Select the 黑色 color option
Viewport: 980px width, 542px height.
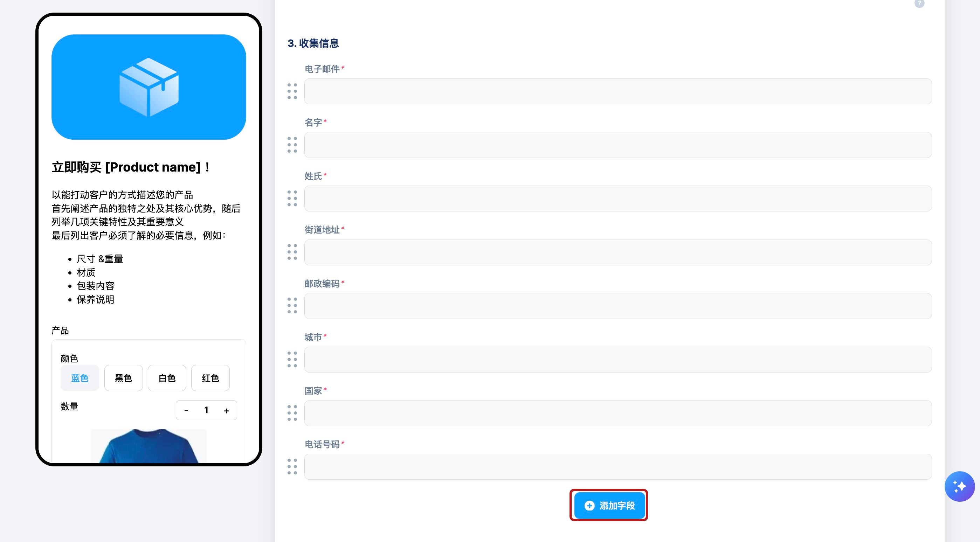tap(123, 378)
